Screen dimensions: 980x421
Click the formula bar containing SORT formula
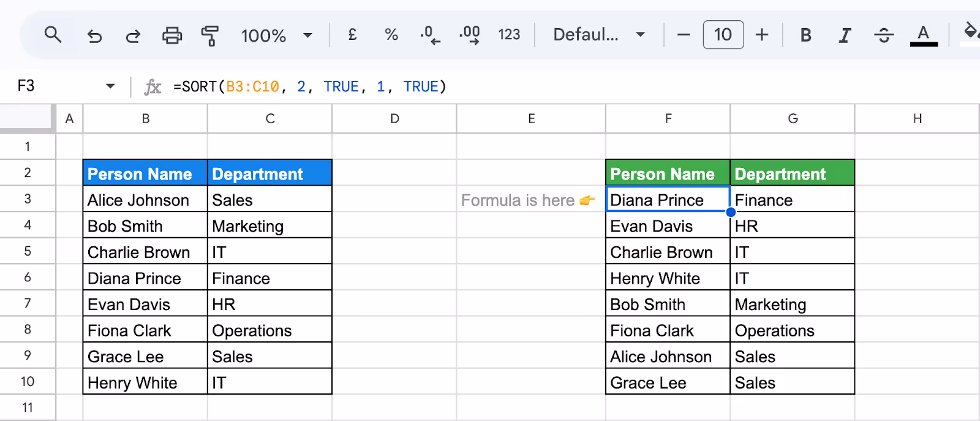570,86
